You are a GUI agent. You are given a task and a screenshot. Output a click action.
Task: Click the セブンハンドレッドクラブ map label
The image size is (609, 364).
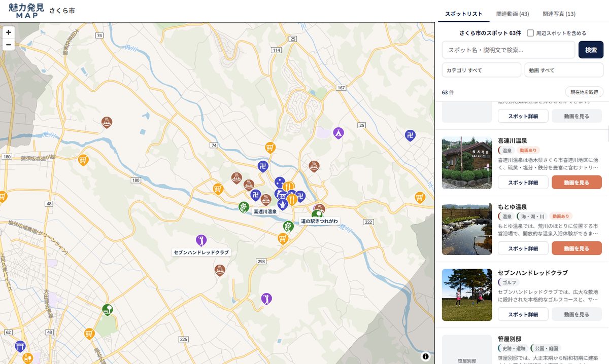pos(201,252)
